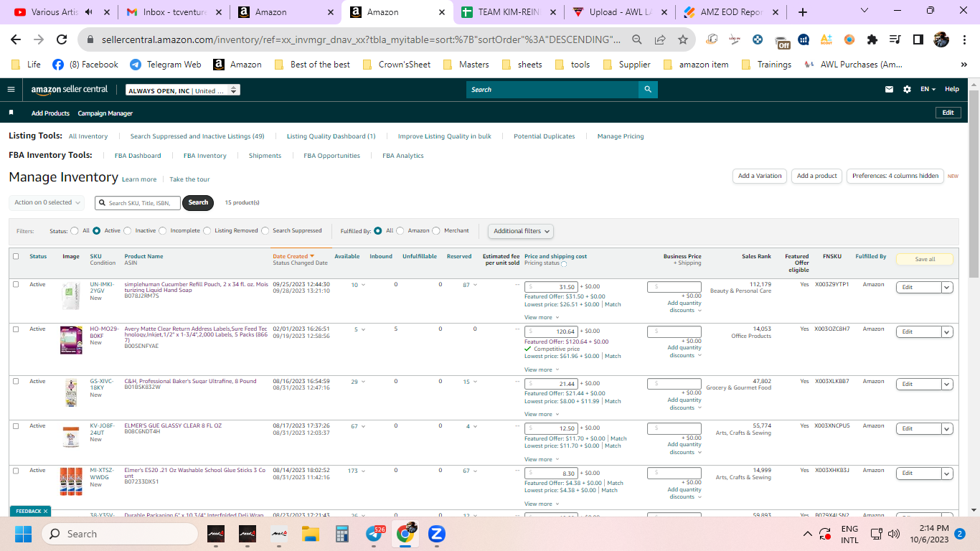Click the Save all button
This screenshot has width=980, height=551.
925,259
